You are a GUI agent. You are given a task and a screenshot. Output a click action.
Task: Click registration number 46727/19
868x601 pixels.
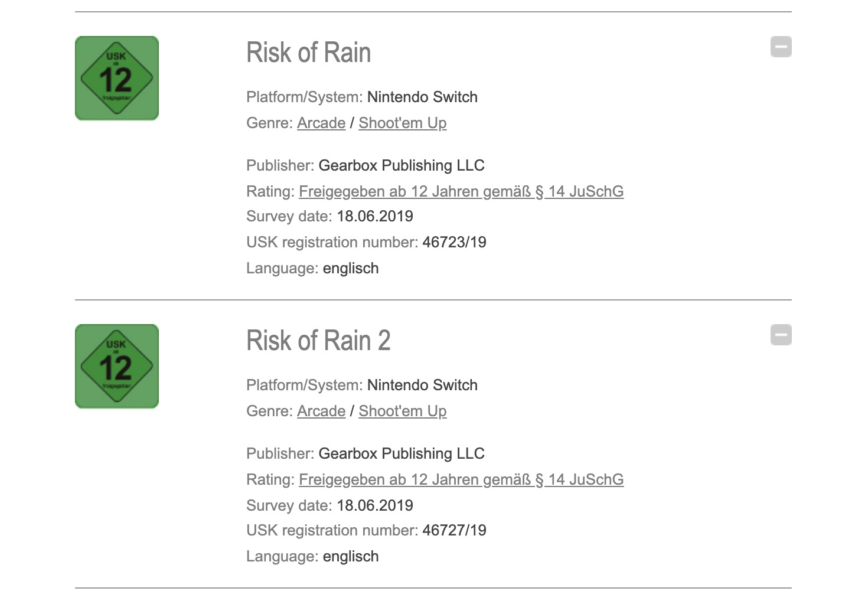coord(454,530)
